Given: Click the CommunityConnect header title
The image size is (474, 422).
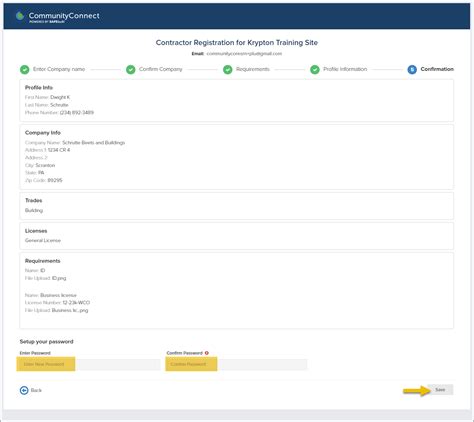Looking at the screenshot, I should 64,15.
